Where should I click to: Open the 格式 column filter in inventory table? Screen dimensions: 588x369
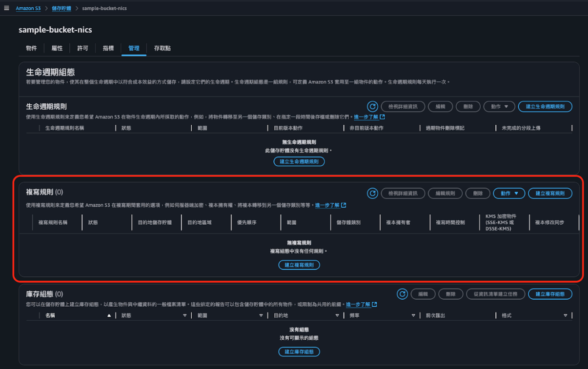pyautogui.click(x=567, y=315)
